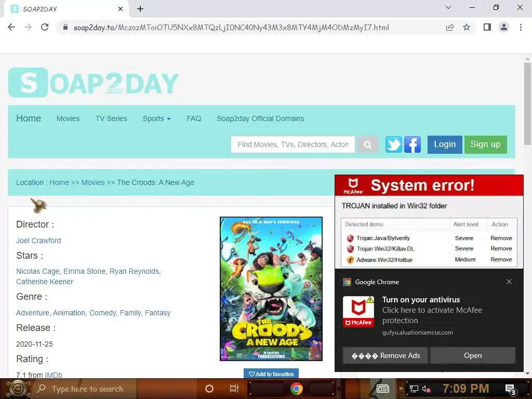Click the McAfee logo in System error banner
Screen dimensions: 532x399
point(353,186)
